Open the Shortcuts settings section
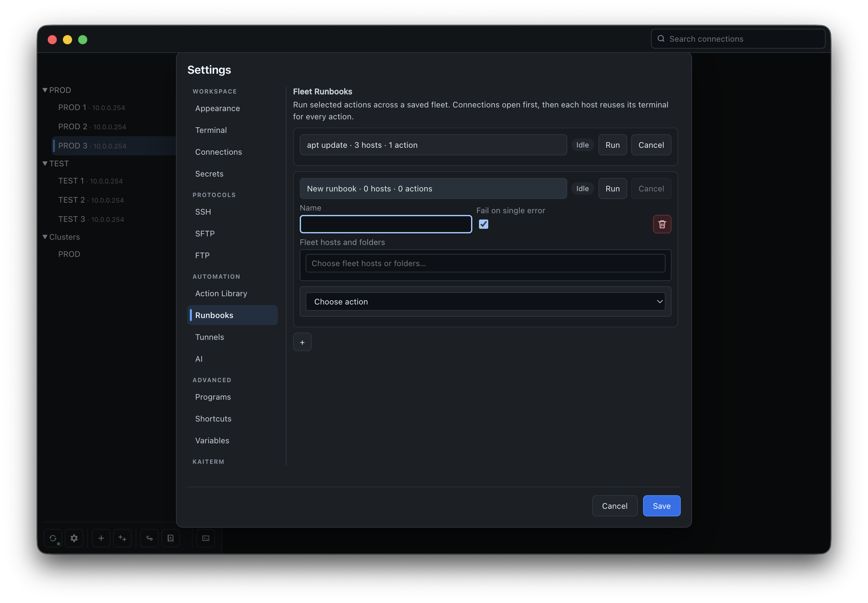The height and width of the screenshot is (603, 868). coord(233,419)
